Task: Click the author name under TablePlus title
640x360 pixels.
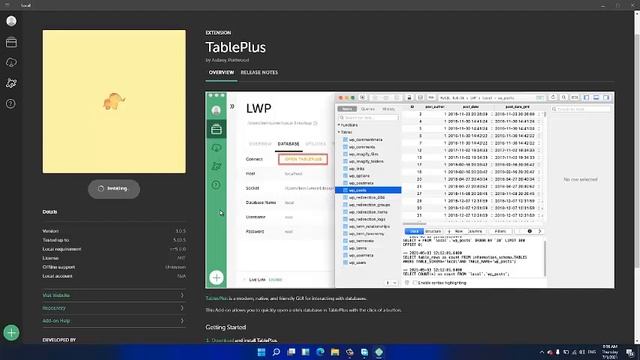Action: click(x=230, y=60)
